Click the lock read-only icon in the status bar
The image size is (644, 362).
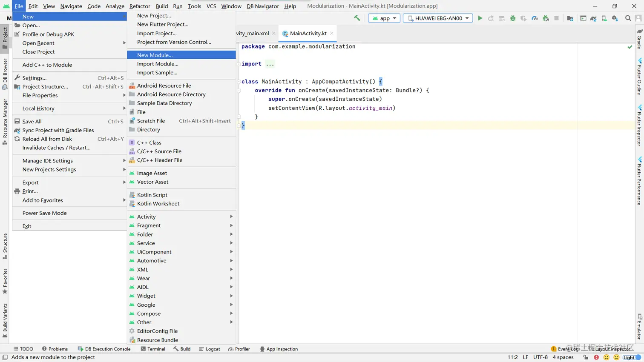(x=586, y=357)
